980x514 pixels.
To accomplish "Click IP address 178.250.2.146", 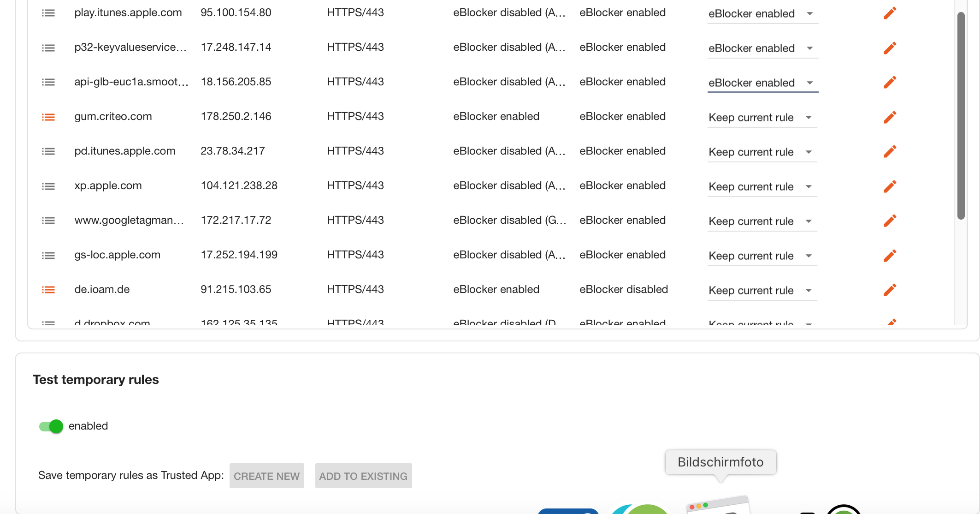I will (x=236, y=116).
